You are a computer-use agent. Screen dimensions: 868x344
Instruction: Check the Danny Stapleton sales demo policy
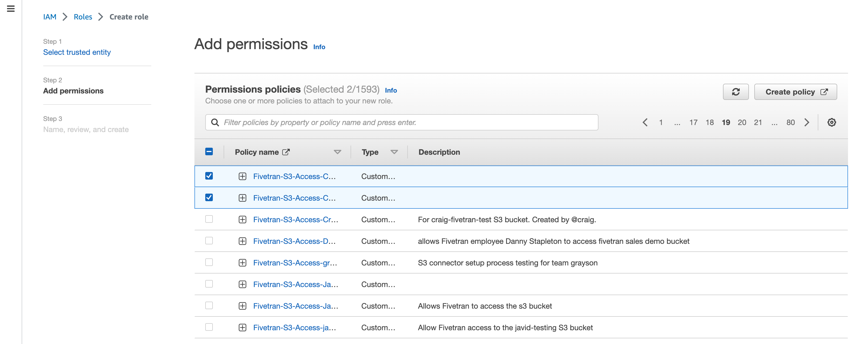point(209,241)
